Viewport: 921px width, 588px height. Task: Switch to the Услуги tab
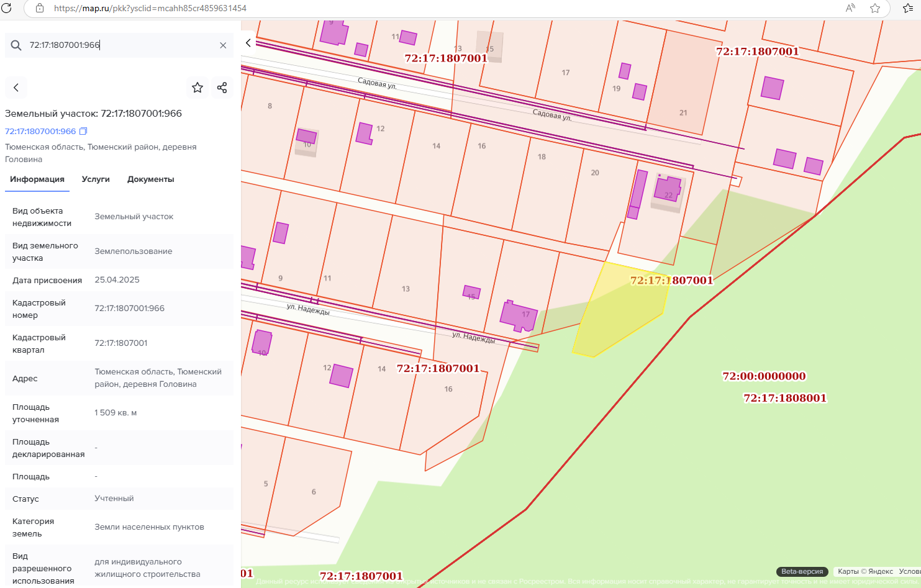(x=96, y=179)
